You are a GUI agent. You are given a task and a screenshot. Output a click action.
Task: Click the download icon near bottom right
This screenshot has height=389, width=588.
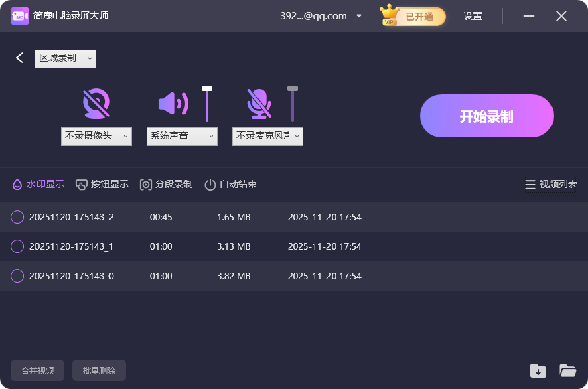pos(538,370)
